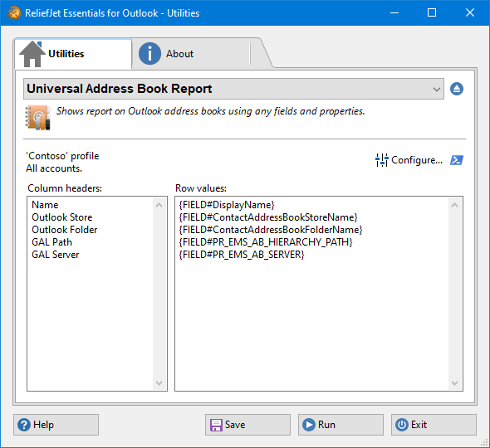The image size is (490, 448).
Task: Open the Universal Address Book Report dropdown
Action: [x=233, y=89]
